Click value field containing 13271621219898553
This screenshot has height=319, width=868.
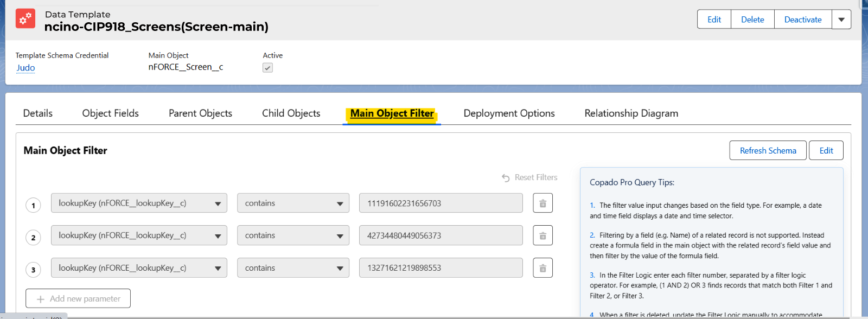tap(441, 268)
